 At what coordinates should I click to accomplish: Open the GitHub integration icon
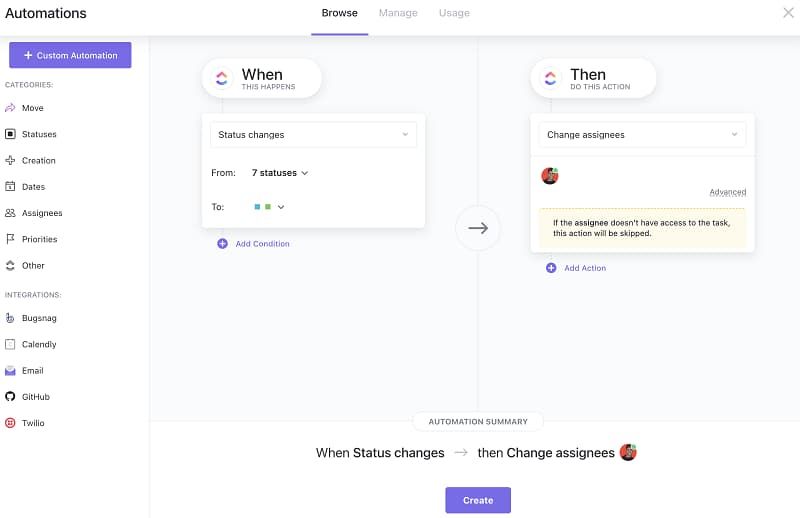(10, 397)
